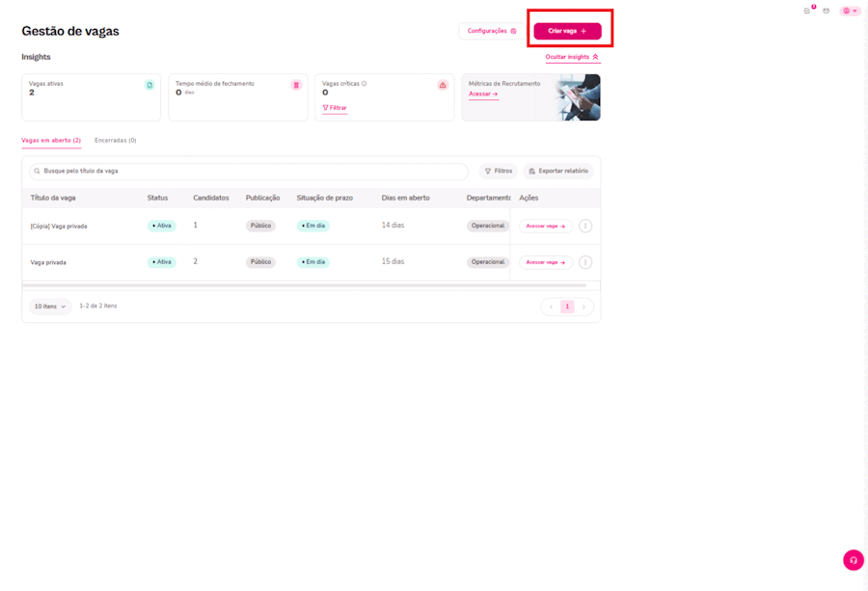
Task: Switch to the Encerradas (0) tab
Action: [114, 140]
